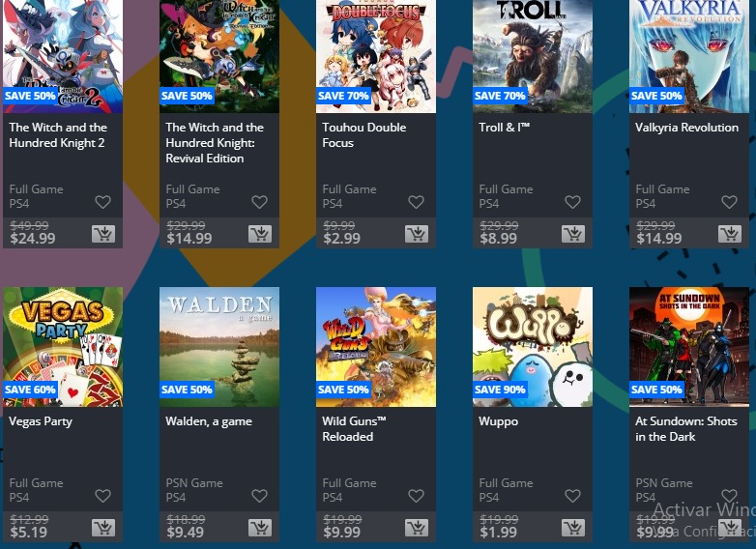This screenshot has height=549, width=756.
Task: Add Vegas Party to cart
Action: [103, 529]
